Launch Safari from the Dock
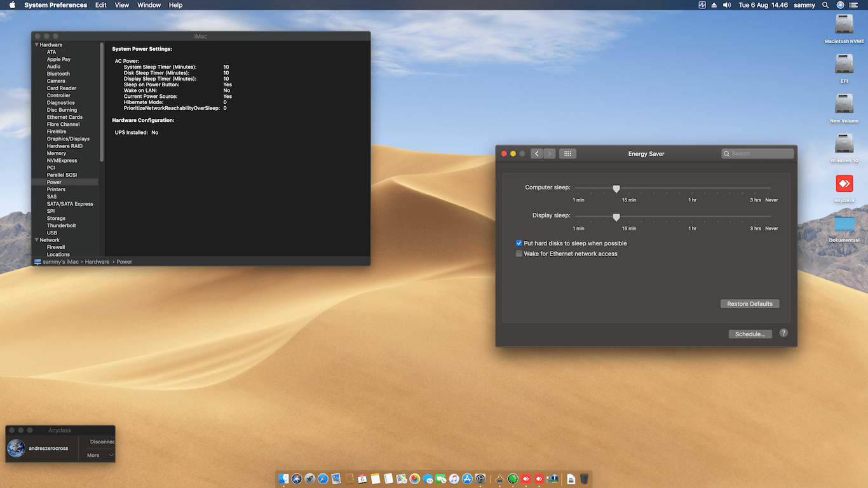The width and height of the screenshot is (868, 488). coord(323,479)
